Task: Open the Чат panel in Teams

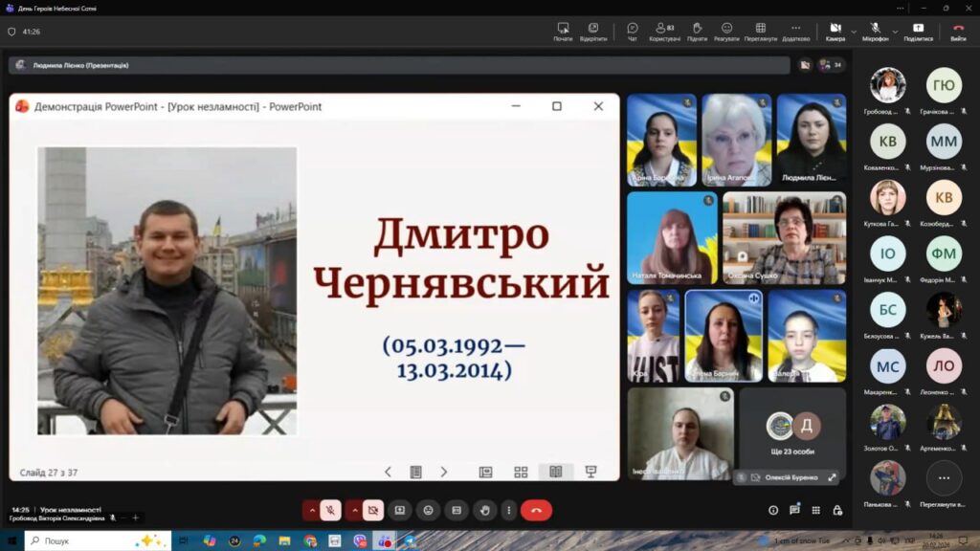Action: tap(633, 32)
